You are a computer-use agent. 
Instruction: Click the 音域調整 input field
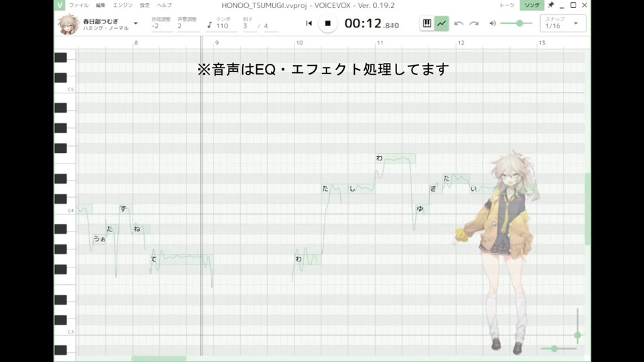click(x=162, y=24)
